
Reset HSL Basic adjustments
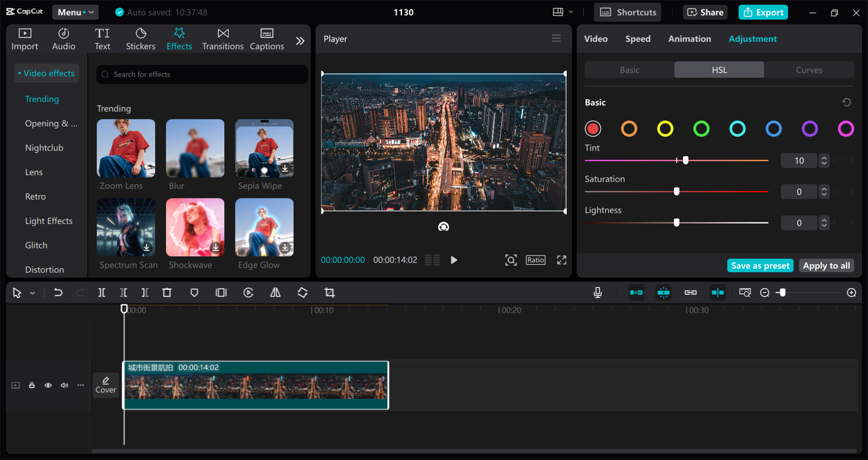(x=846, y=102)
